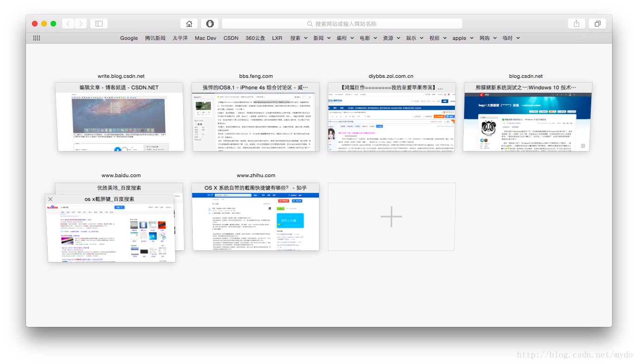The height and width of the screenshot is (364, 638).
Task: Minimize the window with yellow button
Action: coord(44,24)
